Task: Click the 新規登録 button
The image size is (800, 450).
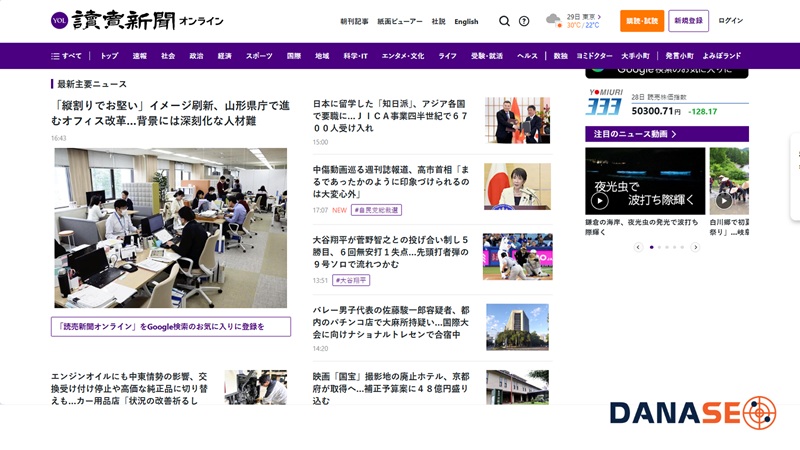Action: (x=688, y=21)
